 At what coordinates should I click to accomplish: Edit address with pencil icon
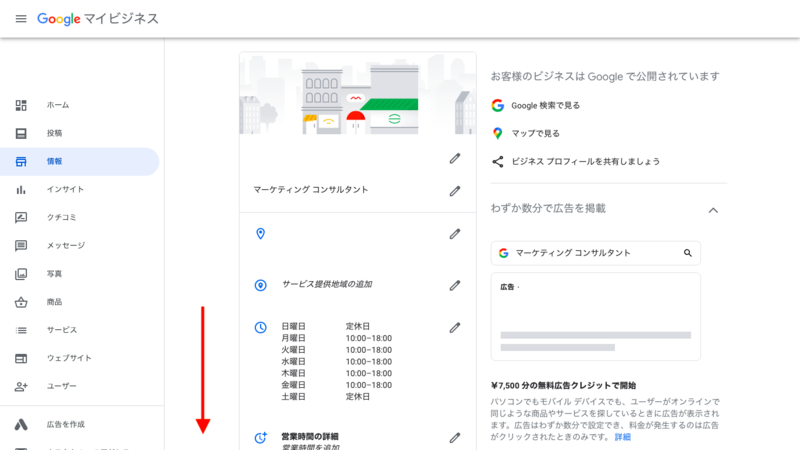click(455, 234)
